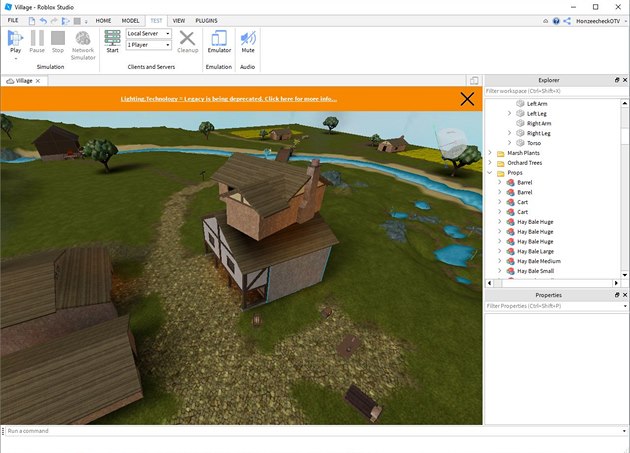The height and width of the screenshot is (453, 630).
Task: Toggle the Mute audio icon
Action: click(248, 38)
